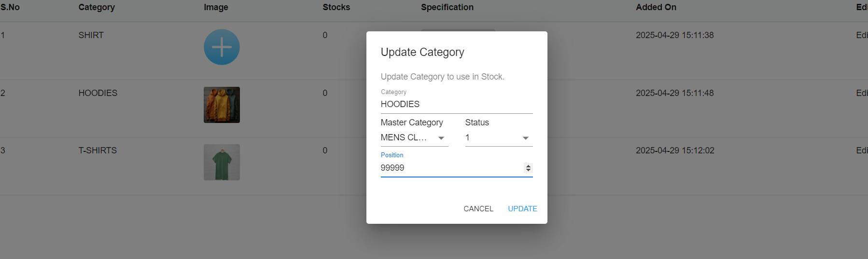Increase Position with the stepper up arrow

point(528,166)
